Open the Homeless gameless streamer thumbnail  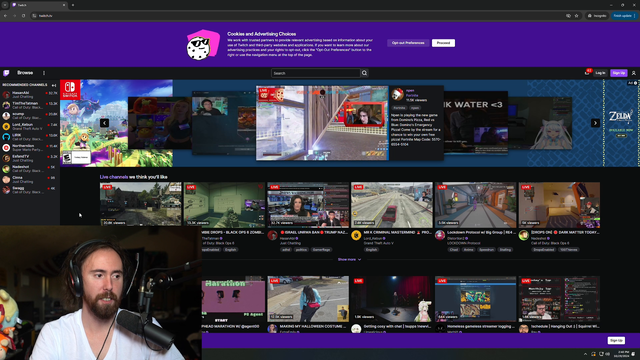click(x=476, y=299)
